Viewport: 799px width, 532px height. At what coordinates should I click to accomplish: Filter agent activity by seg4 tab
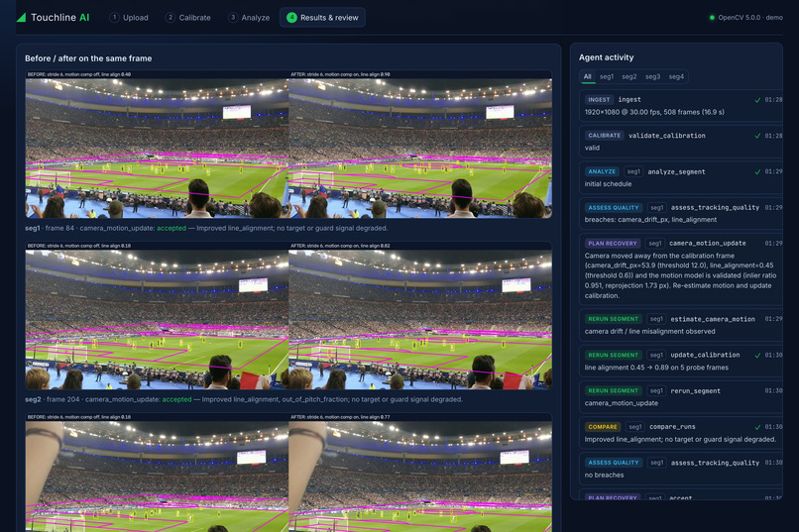676,76
